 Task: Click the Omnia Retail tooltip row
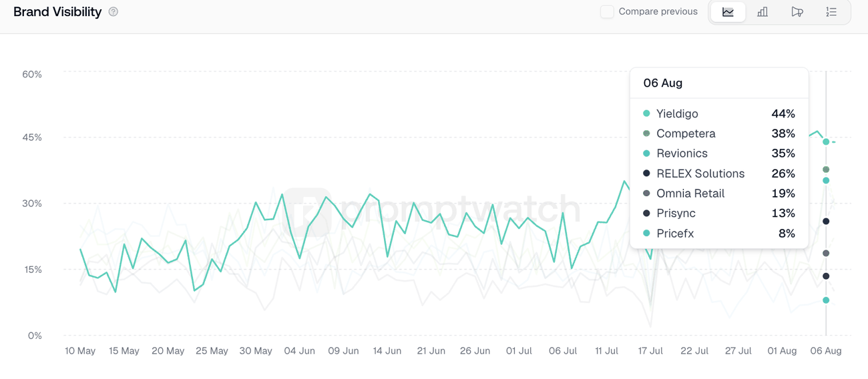tap(719, 194)
